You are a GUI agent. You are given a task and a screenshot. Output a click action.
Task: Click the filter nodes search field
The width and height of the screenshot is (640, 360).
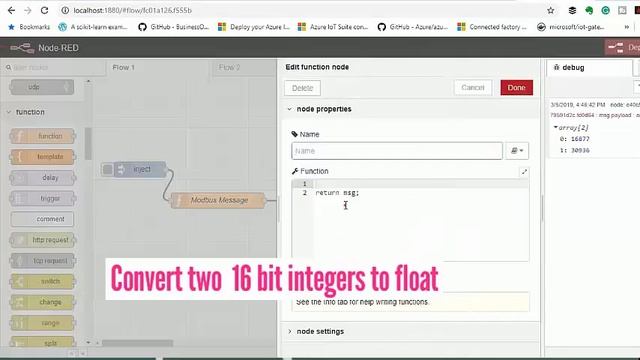tap(53, 67)
